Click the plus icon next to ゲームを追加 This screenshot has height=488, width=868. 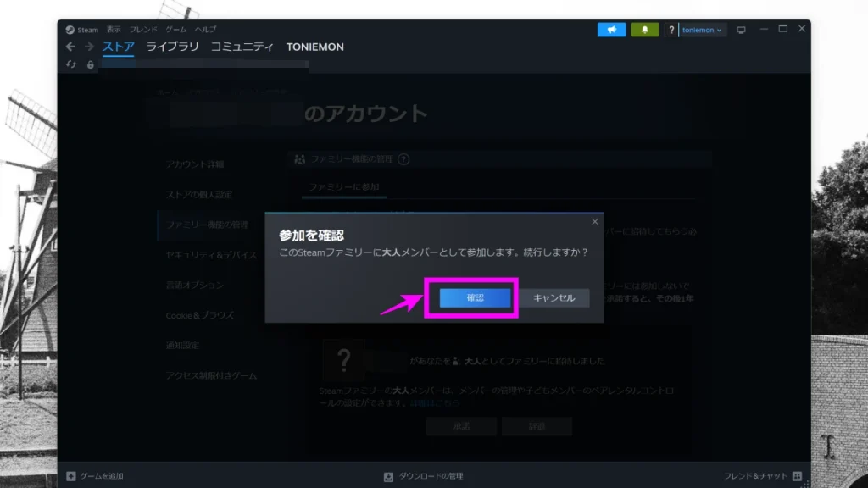coord(71,476)
